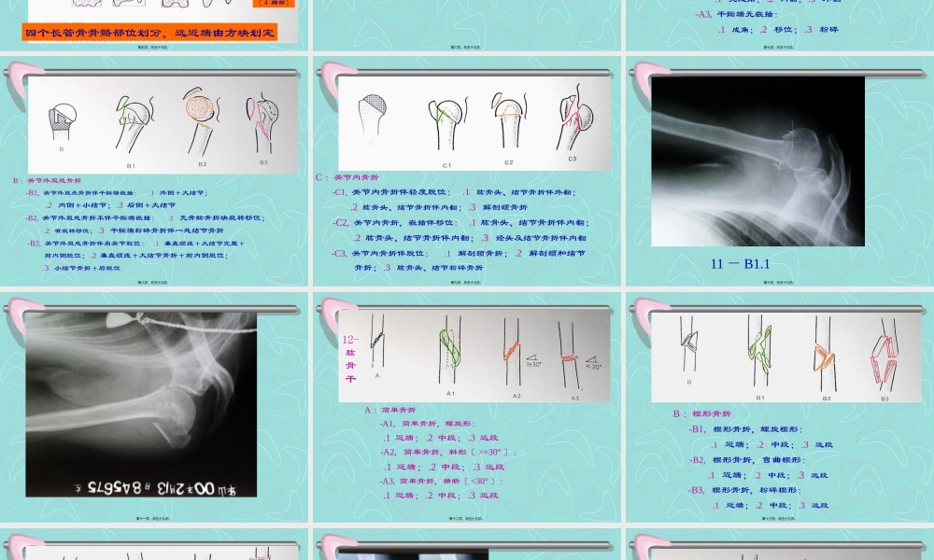This screenshot has height=560, width=934.
Task: Click the 'B：关节外双处骨折' heading
Action: 48,180
